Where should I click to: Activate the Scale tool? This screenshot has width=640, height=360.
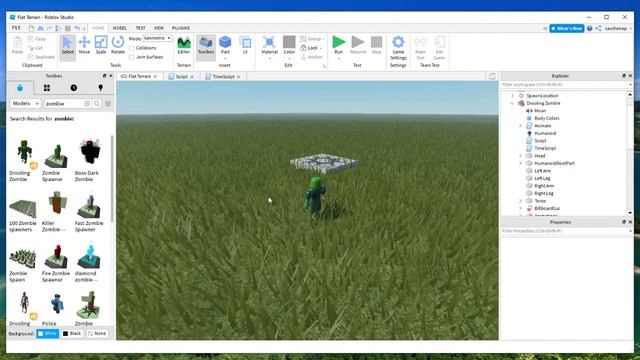tap(101, 45)
